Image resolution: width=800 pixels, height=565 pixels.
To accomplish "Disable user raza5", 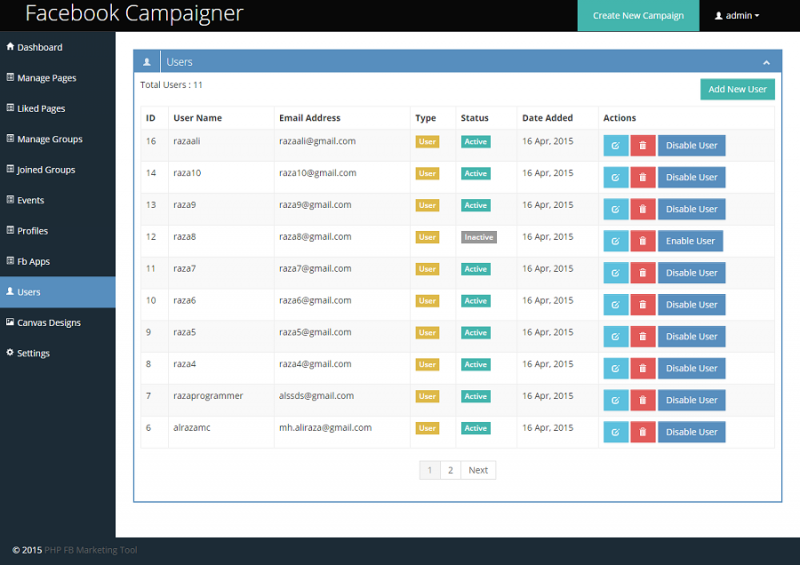I will tap(691, 336).
